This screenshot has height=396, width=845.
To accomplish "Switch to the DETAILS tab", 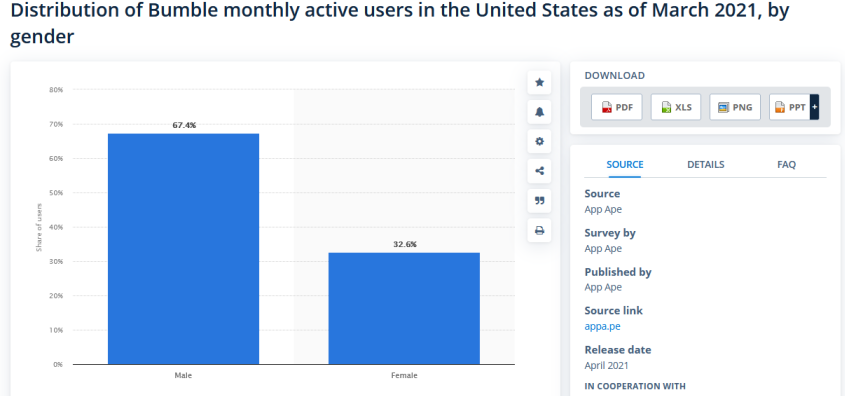I will point(705,165).
